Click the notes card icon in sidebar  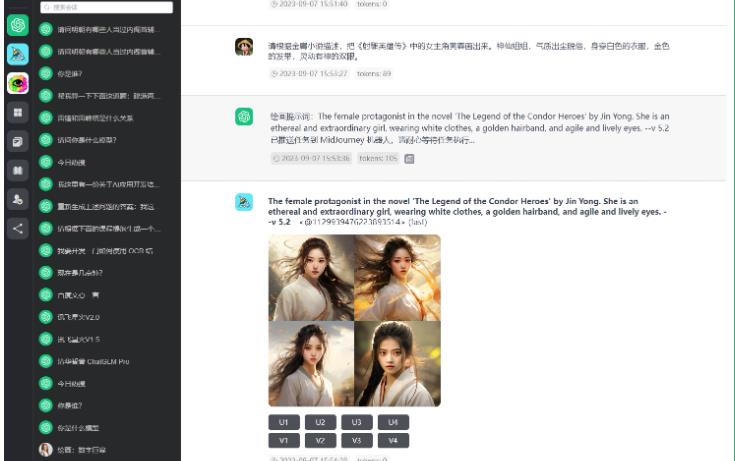[x=18, y=142]
